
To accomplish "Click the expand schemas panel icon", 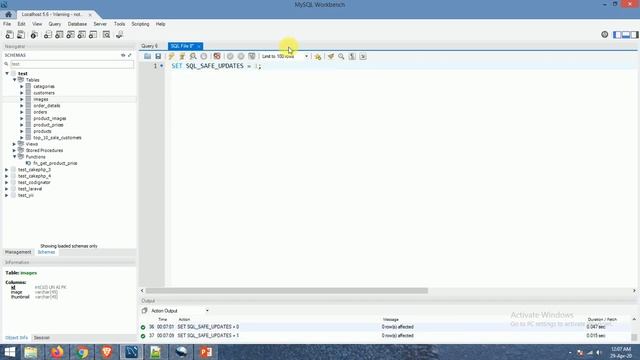I will coord(130,55).
